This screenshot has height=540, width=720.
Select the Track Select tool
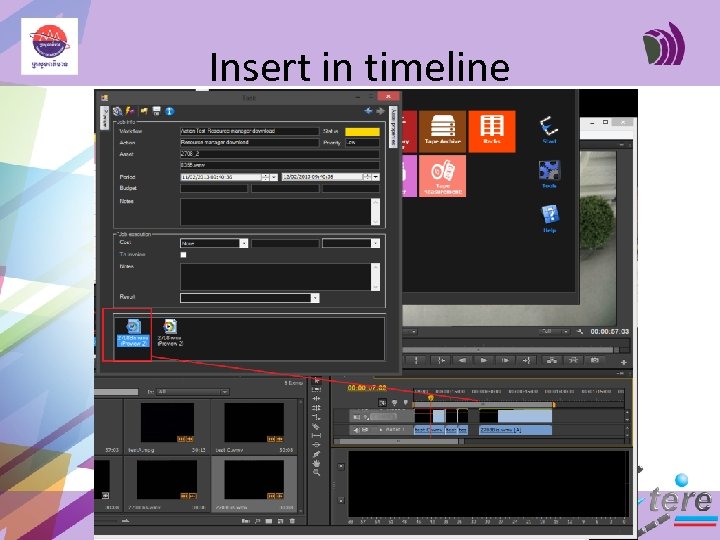coord(316,389)
